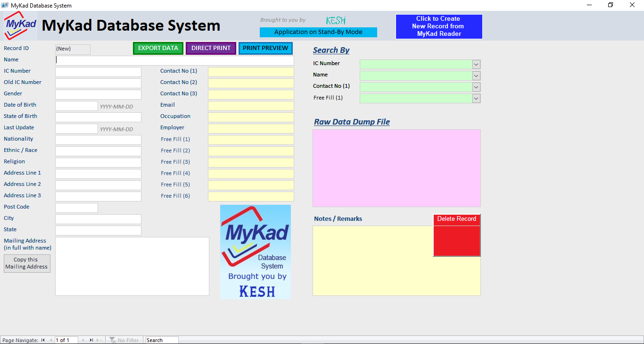Click the Mailing Address text box
The width and height of the screenshot is (644, 344).
(132, 266)
